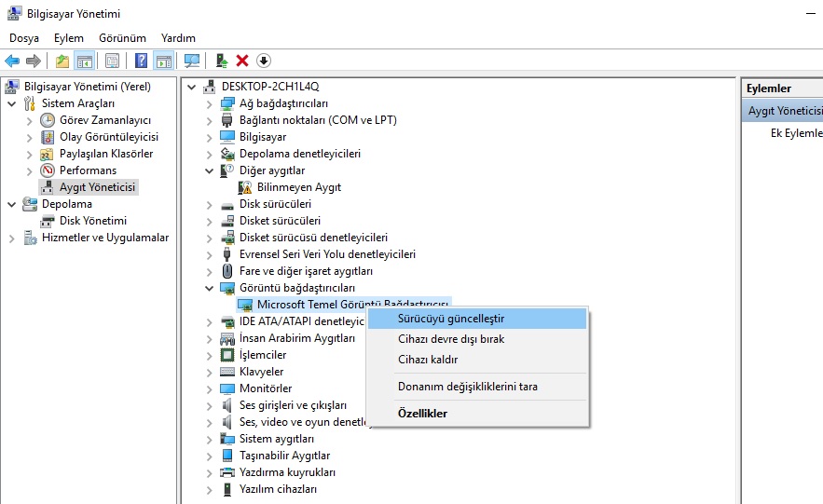Select Disket sürücüsü denetleyicileri category
823x504 pixels.
coord(313,238)
